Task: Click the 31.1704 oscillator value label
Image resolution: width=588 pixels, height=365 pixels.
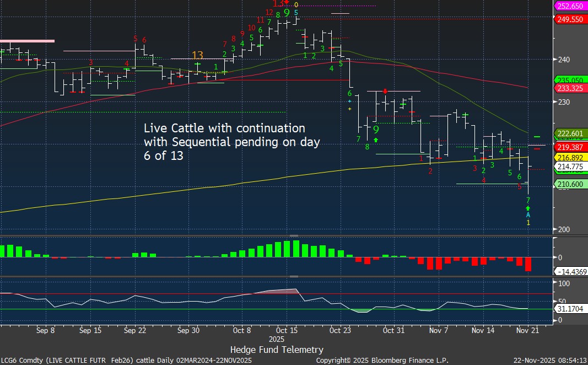Action: [x=570, y=309]
